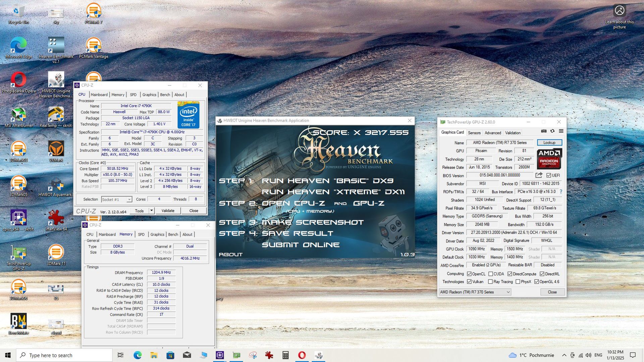
Task: Open Advanced tab in GPU-Z
Action: pos(493,133)
